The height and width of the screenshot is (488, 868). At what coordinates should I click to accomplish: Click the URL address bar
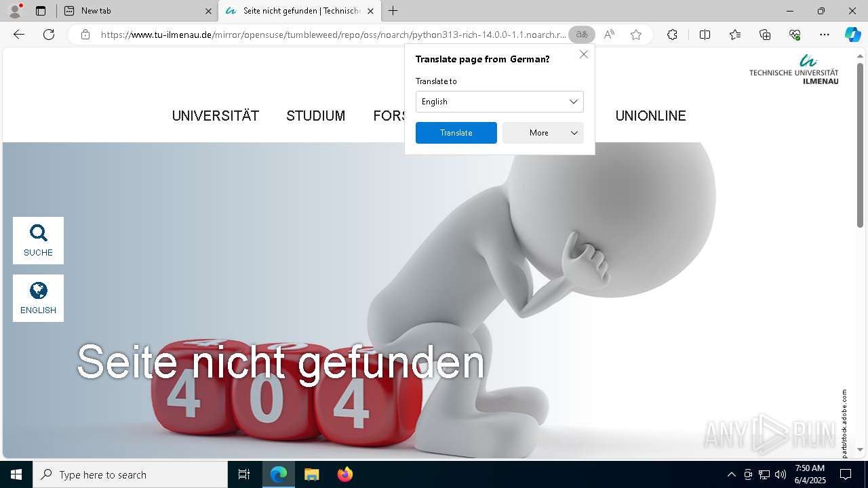[x=333, y=35]
